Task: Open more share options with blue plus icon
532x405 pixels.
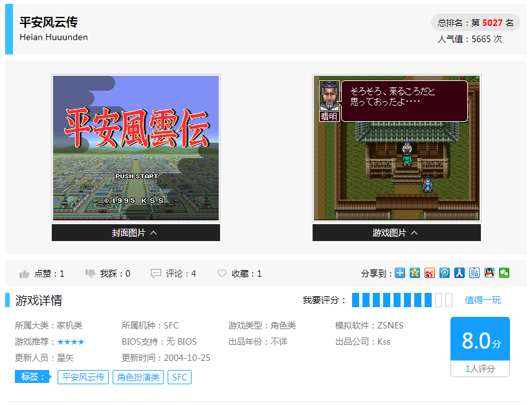Action: click(x=400, y=273)
